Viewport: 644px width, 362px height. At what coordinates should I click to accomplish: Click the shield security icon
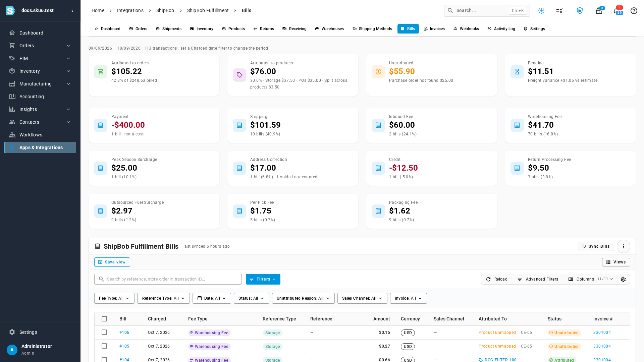pos(580,11)
